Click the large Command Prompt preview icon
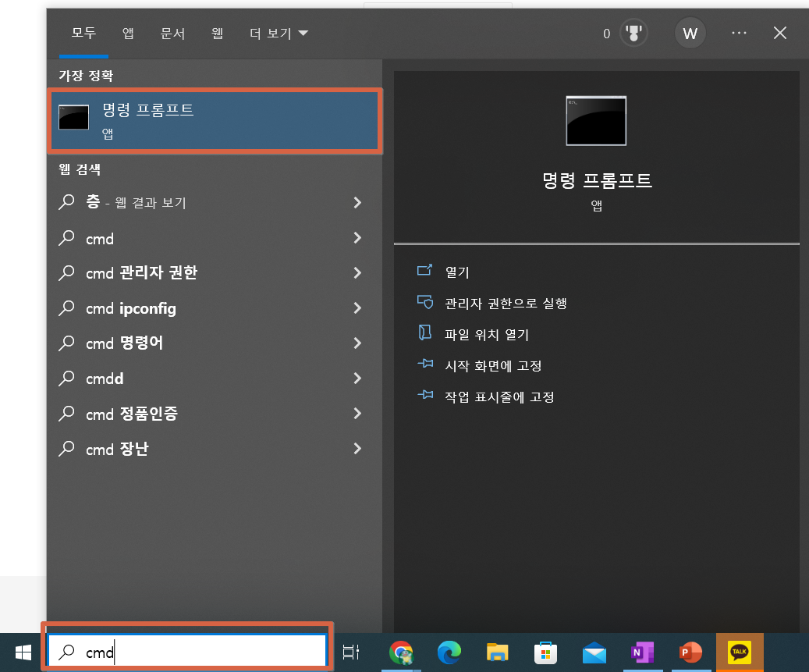809x672 pixels. pyautogui.click(x=596, y=121)
